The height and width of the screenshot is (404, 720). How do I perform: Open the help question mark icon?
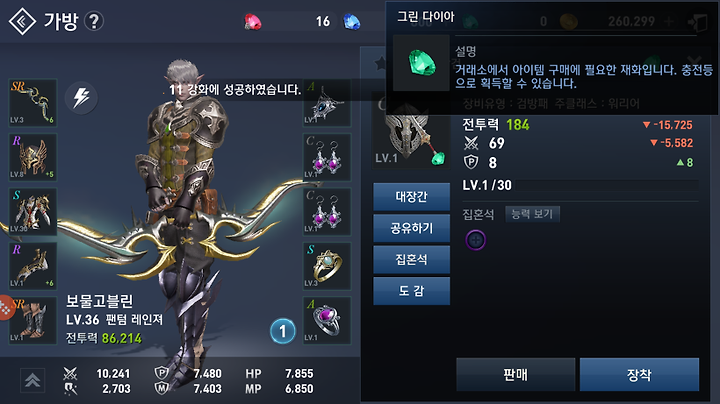[x=94, y=21]
